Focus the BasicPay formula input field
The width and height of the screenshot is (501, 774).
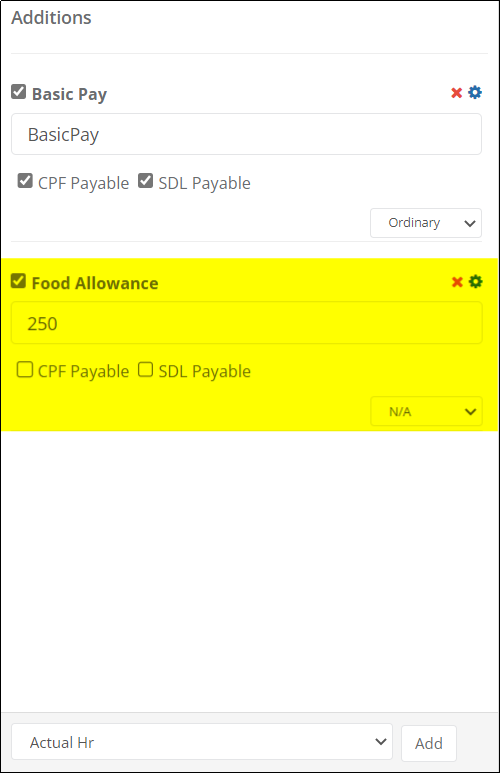tap(246, 134)
